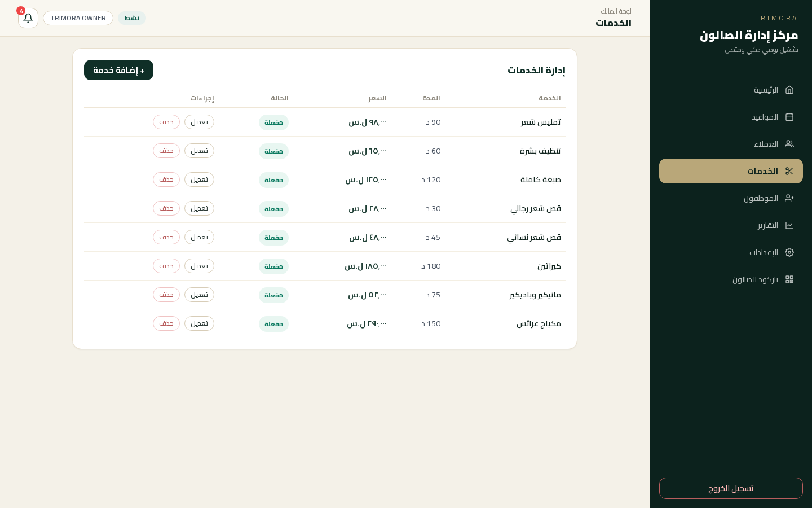Click the people icon beside العملاء
812x508 pixels.
(789, 144)
